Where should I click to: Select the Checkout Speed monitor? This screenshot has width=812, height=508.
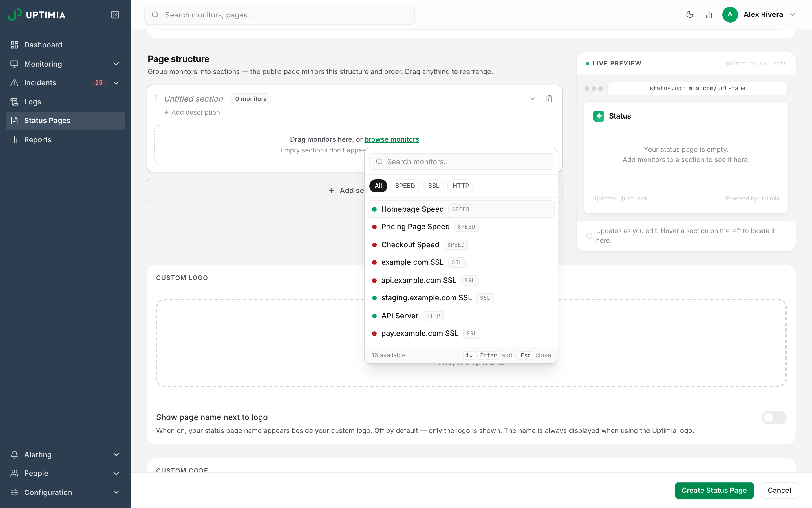pos(461,245)
